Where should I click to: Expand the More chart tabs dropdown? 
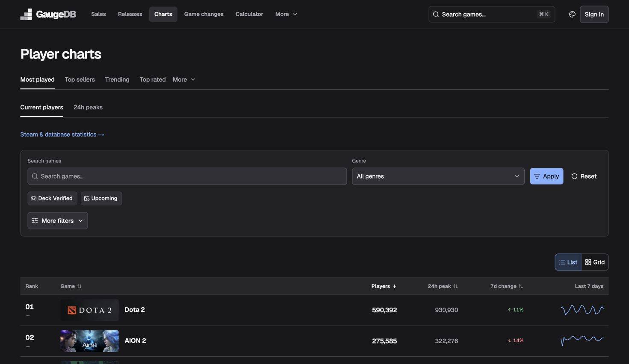click(184, 79)
